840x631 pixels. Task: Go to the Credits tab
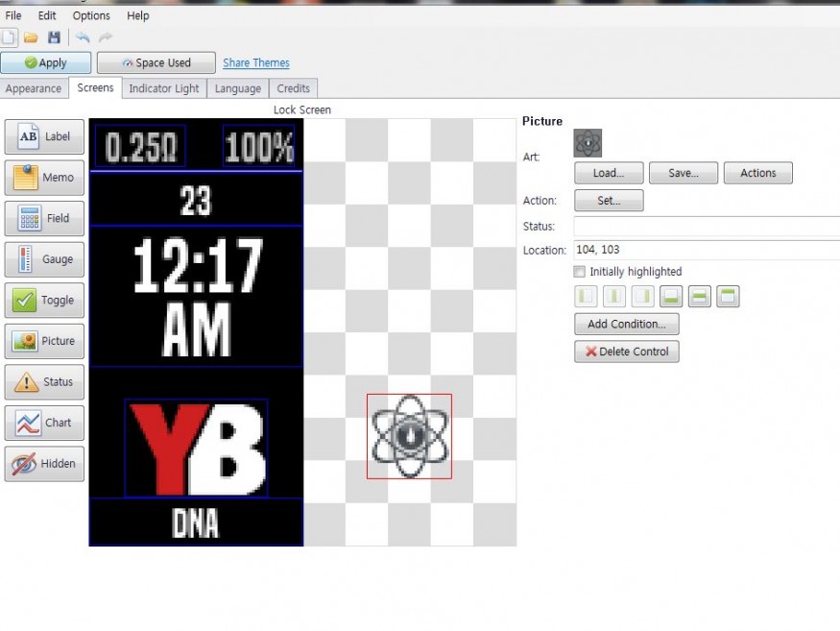294,88
